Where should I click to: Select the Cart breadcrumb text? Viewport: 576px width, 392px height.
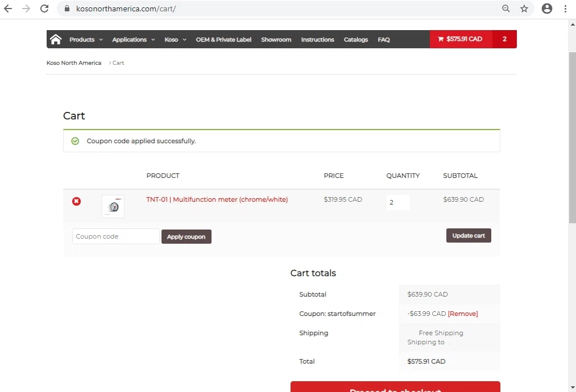pyautogui.click(x=118, y=62)
